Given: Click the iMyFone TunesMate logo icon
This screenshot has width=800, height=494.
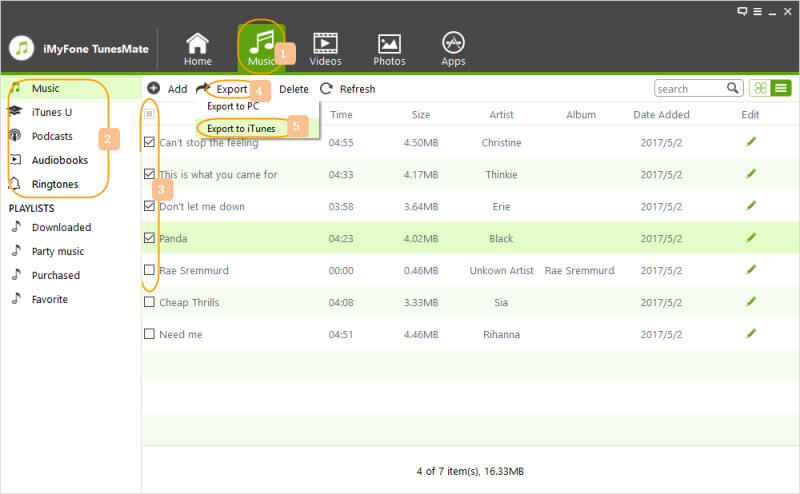Looking at the screenshot, I should point(21,48).
